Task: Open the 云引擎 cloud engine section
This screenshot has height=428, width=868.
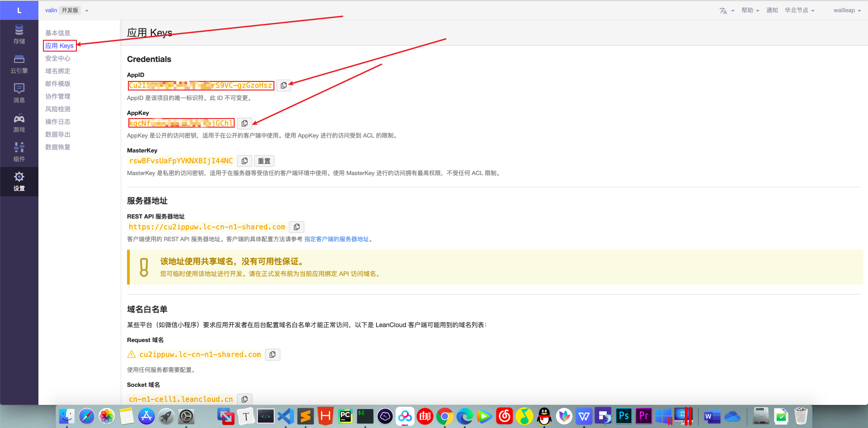Action: 19,64
